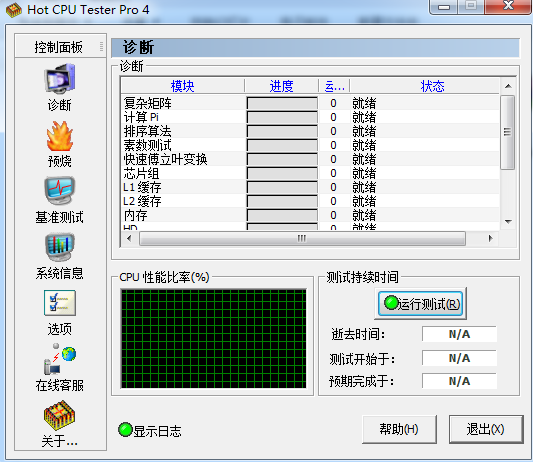
Task: Select the 快速傅立叶变换 module row
Action: click(310, 159)
